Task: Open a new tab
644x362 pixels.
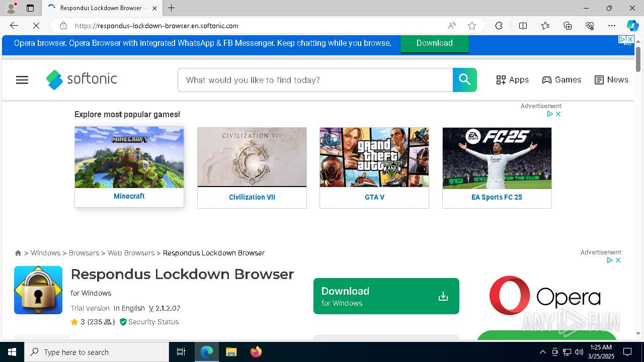Action: 172,8
